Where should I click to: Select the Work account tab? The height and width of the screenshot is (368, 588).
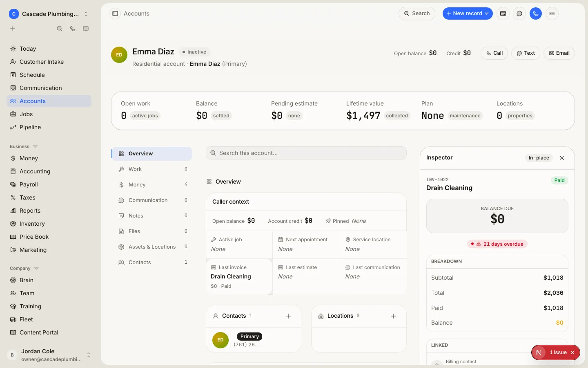(x=152, y=169)
